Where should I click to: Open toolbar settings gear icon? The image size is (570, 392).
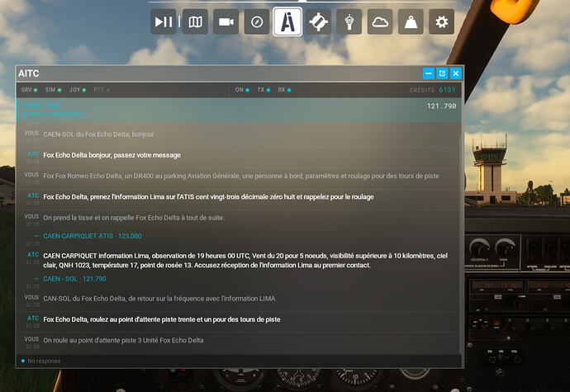click(x=441, y=22)
